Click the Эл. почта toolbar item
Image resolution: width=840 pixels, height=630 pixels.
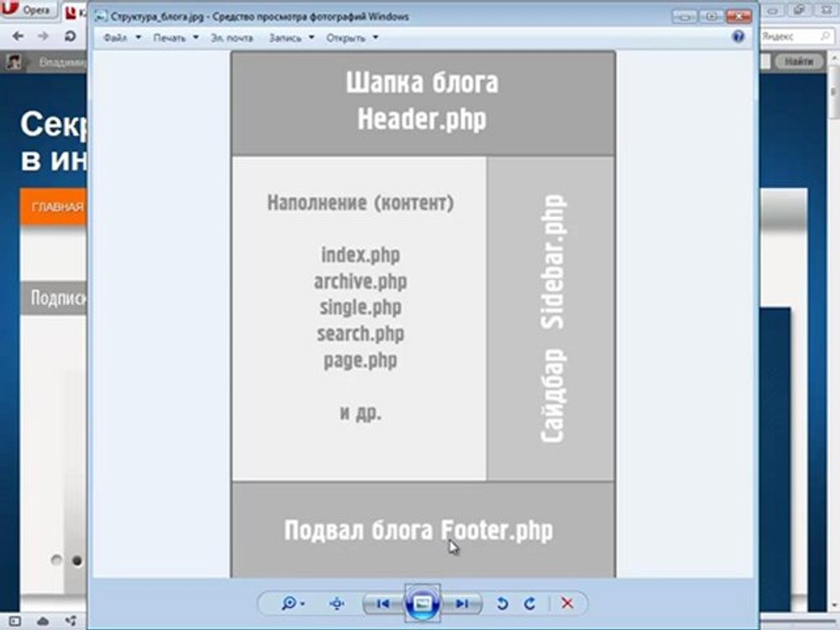click(x=231, y=38)
